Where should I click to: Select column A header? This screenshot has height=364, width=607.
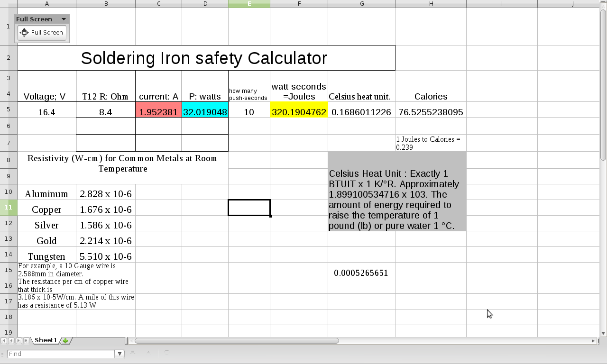pos(46,4)
